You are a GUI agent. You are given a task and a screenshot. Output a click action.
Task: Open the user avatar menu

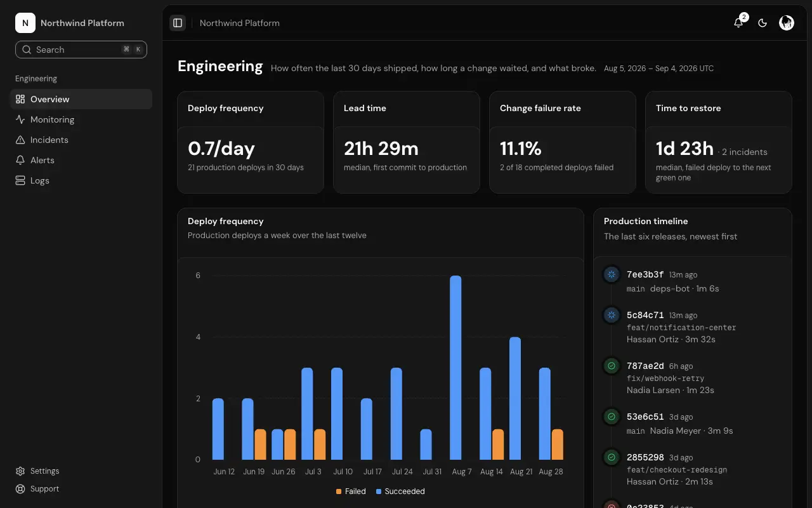click(787, 23)
